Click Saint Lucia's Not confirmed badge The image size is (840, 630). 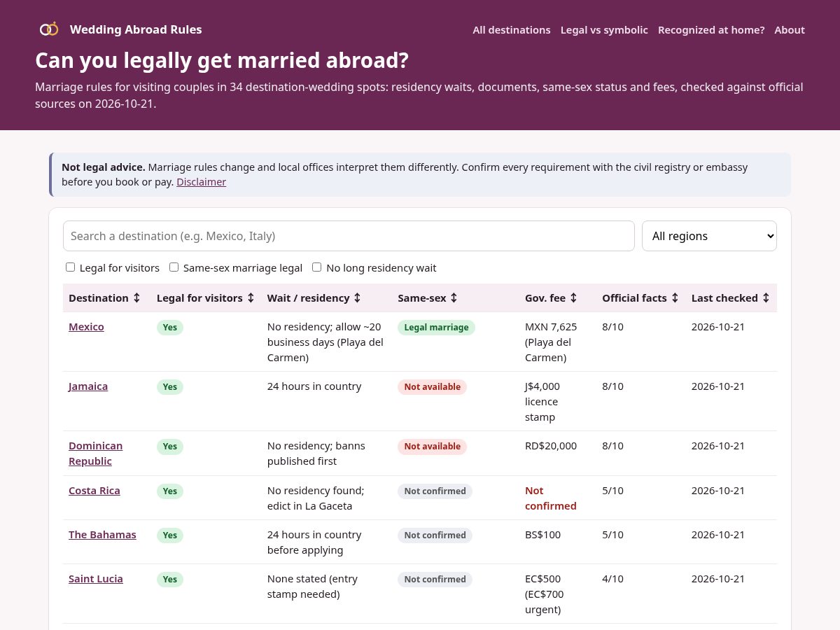pos(435,580)
